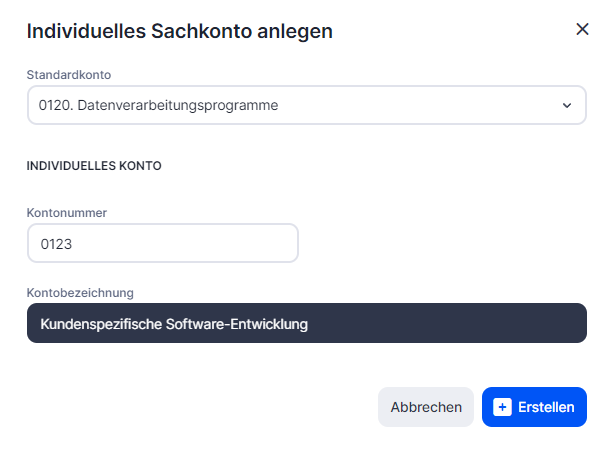Open the Standardkonto combo box
The width and height of the screenshot is (614, 453).
point(300,105)
